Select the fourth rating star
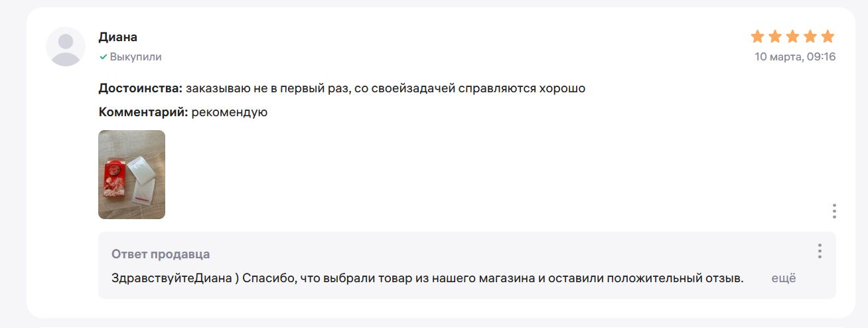The height and width of the screenshot is (328, 868). pos(810,37)
